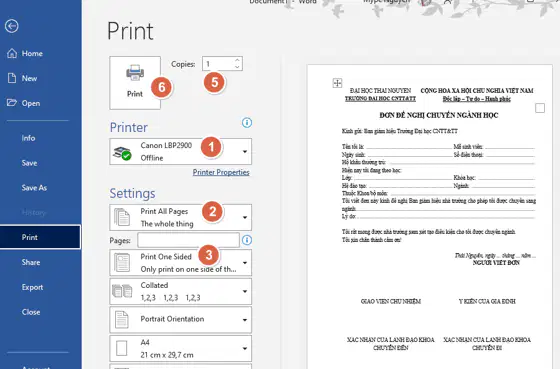Open the Printer Properties link
Image resolution: width=560 pixels, height=369 pixels.
[x=221, y=172]
